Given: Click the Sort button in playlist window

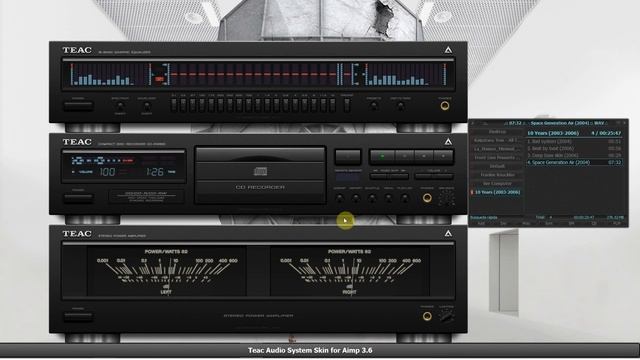Looking at the screenshot, I should point(549,224).
